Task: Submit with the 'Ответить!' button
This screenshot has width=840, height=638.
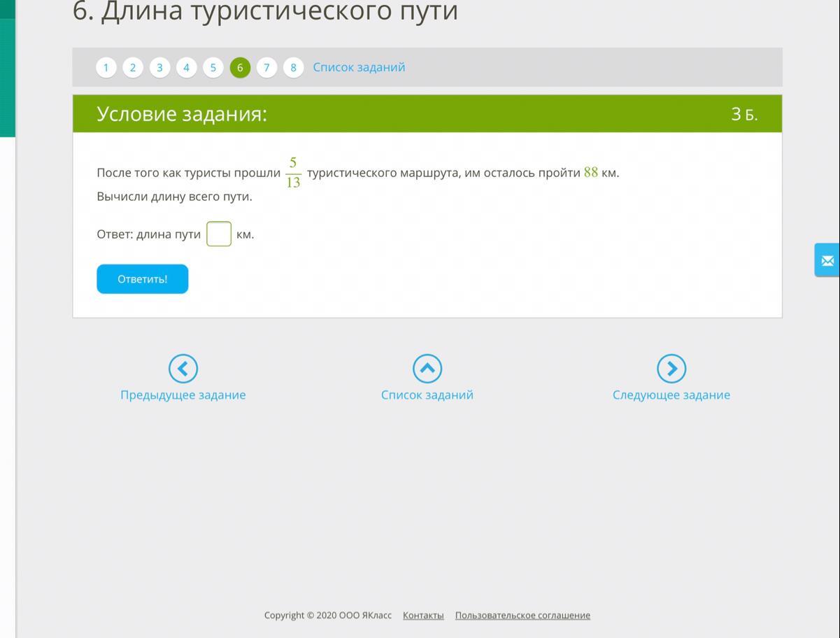Action: [143, 279]
